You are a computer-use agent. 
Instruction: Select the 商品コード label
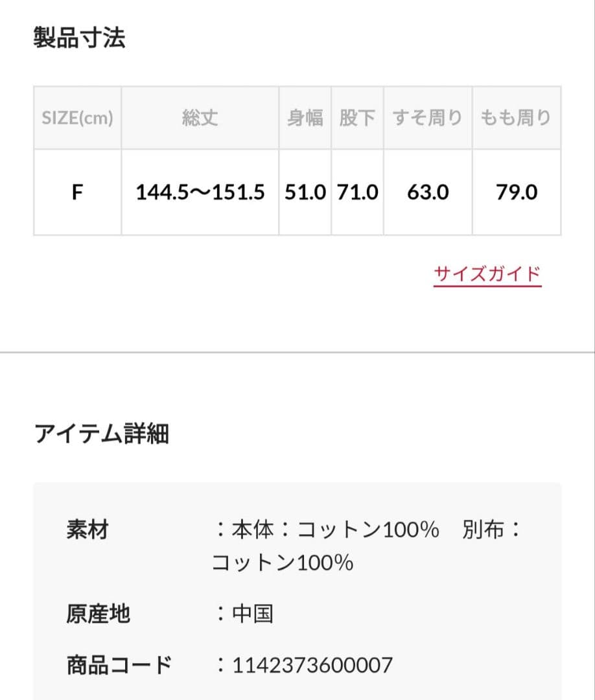119,664
